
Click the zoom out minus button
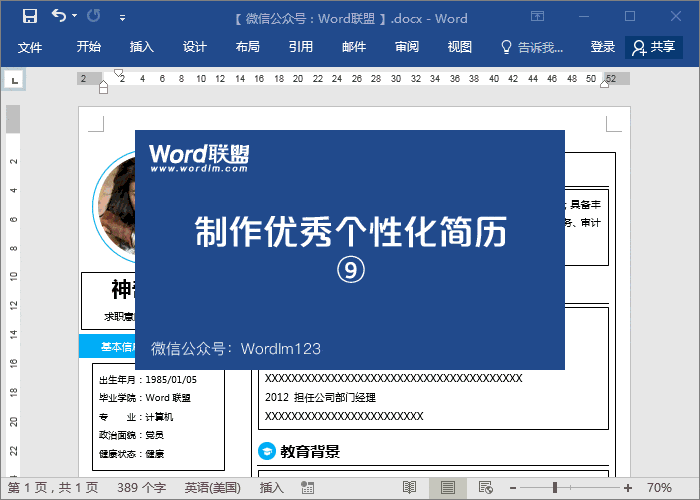tap(513, 488)
